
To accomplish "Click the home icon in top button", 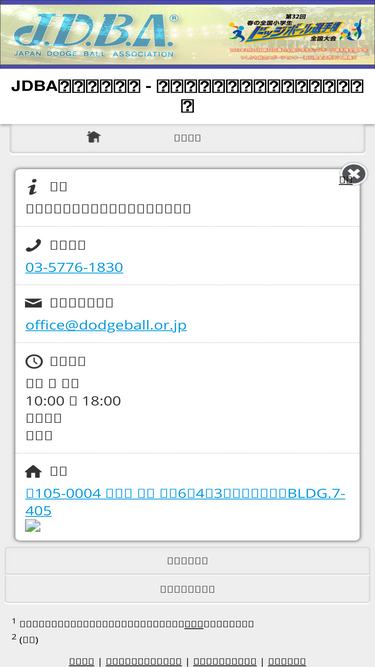I will click(94, 137).
